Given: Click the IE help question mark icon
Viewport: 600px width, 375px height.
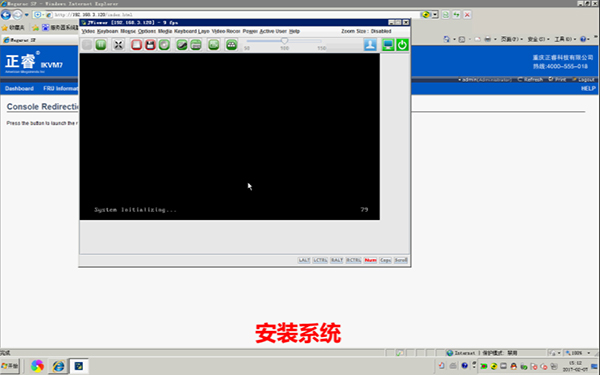Looking at the screenshot, I should [x=583, y=39].
